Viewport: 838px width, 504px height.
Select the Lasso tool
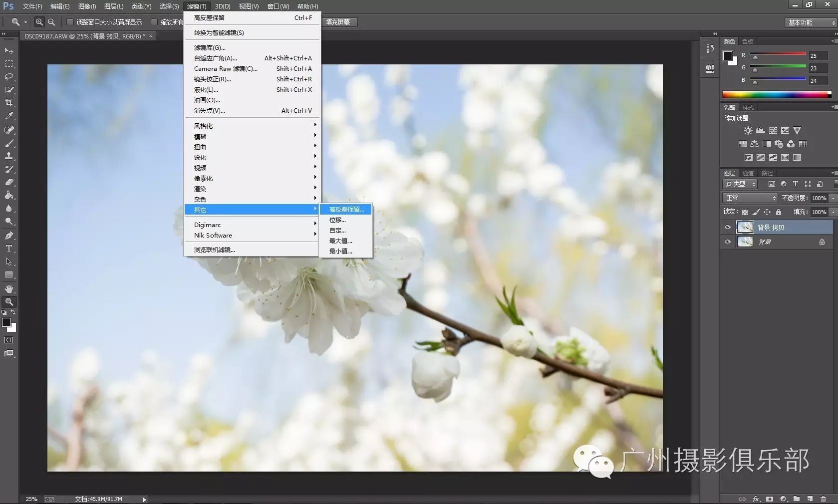(x=9, y=77)
